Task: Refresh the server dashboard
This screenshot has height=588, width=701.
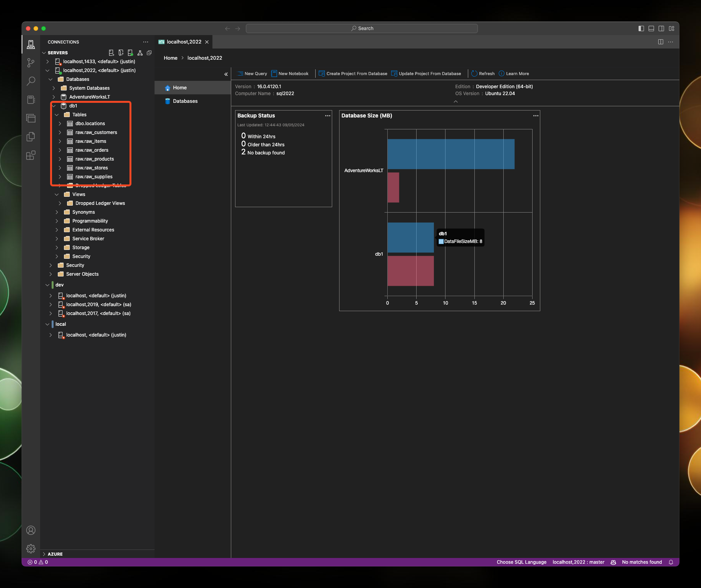Action: (483, 74)
